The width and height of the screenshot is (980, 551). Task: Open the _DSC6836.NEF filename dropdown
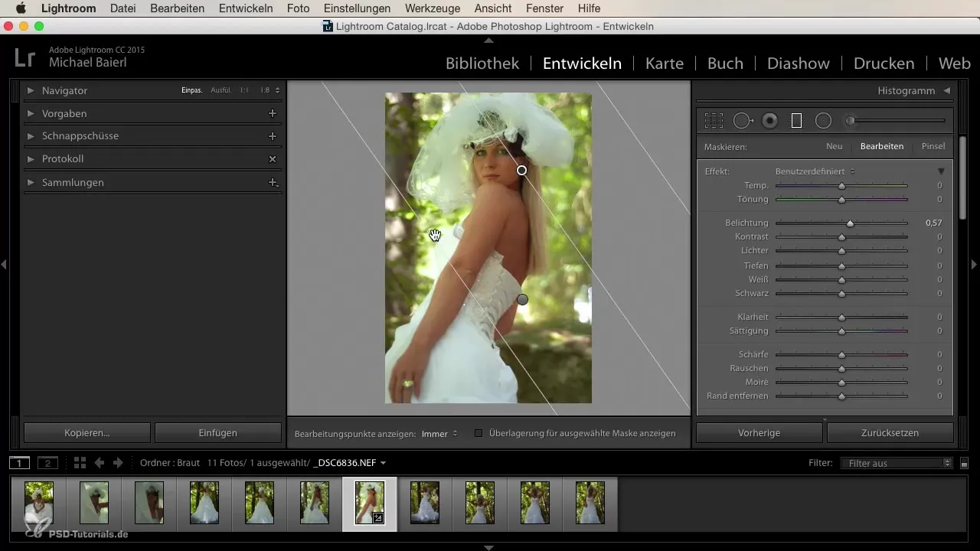tap(350, 463)
